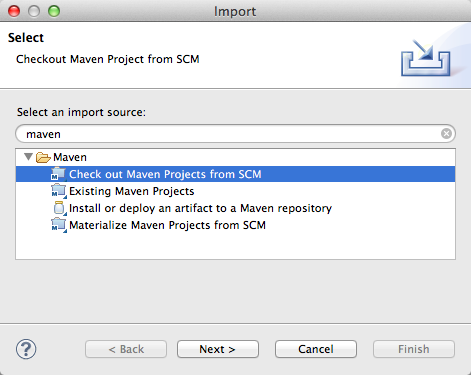The width and height of the screenshot is (471, 375).
Task: Click the Maven folder icon
Action: coord(43,157)
